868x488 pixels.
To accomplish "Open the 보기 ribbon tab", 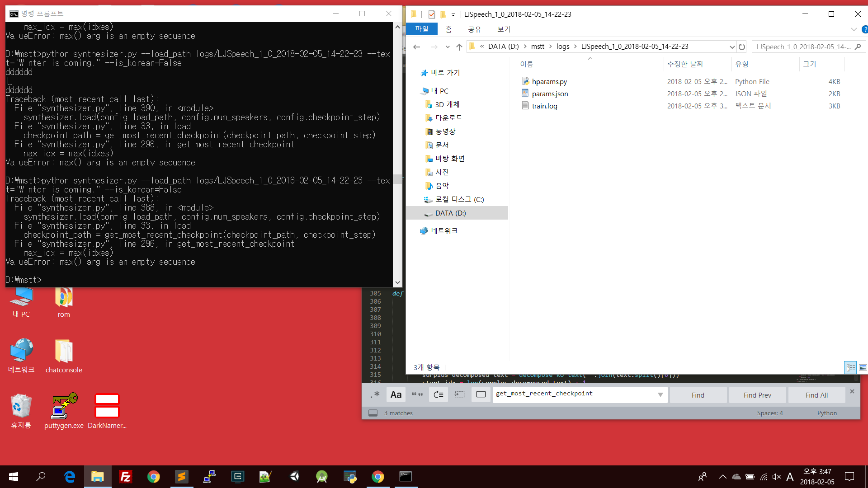I will 504,29.
